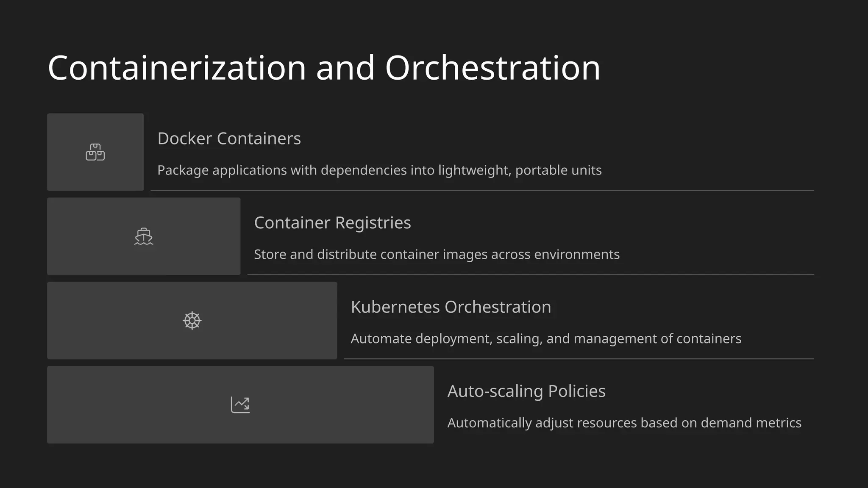This screenshot has width=868, height=488.
Task: Select the Container Registries heading
Action: tap(332, 223)
